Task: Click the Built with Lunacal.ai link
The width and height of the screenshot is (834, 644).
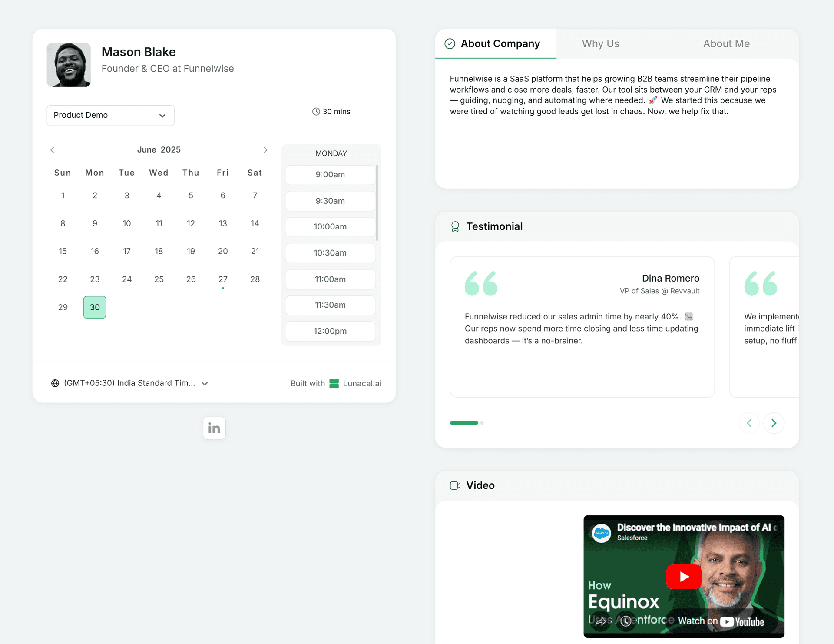Action: coord(336,384)
